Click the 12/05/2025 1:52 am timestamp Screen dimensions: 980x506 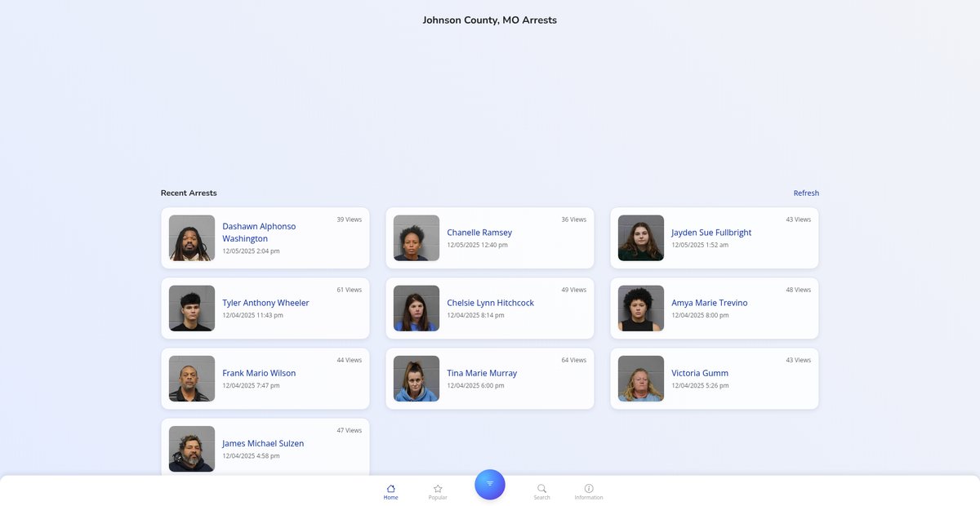point(700,245)
